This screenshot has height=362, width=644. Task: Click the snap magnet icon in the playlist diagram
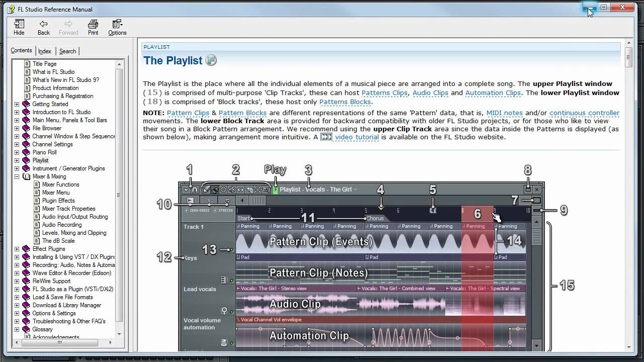[x=194, y=190]
